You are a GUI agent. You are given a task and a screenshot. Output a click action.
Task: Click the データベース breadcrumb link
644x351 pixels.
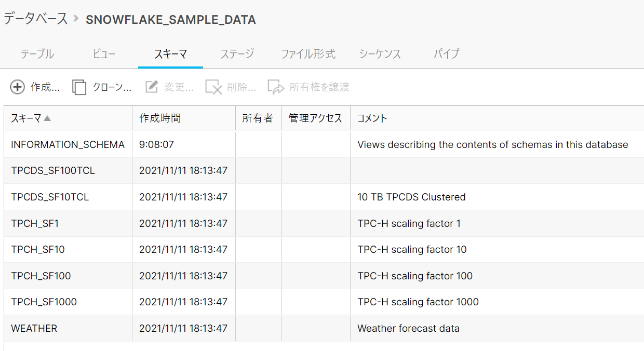[34, 19]
